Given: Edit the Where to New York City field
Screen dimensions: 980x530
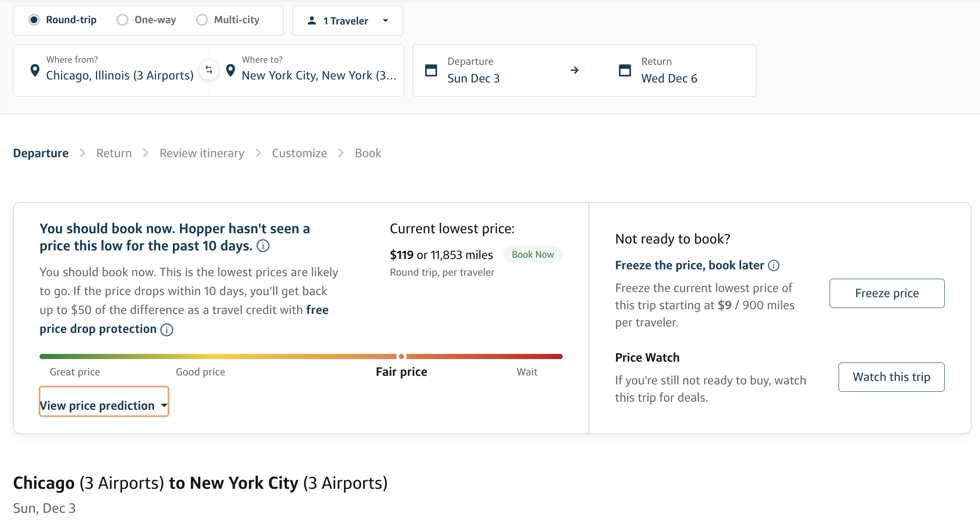Looking at the screenshot, I should coord(306,70).
